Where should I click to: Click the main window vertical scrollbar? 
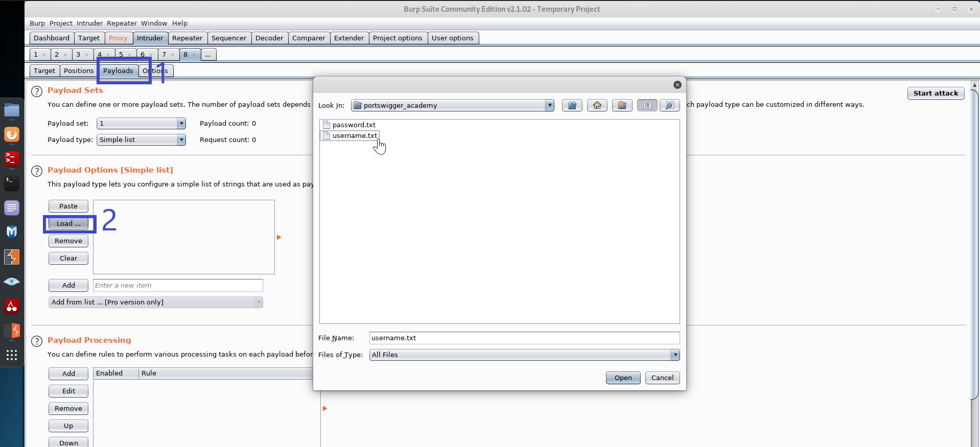975,245
